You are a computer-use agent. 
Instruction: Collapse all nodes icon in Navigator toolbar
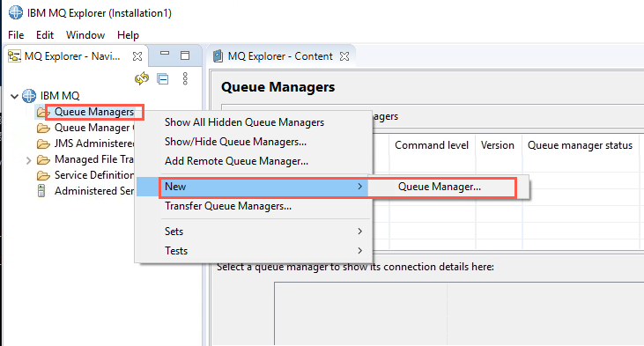pos(163,78)
